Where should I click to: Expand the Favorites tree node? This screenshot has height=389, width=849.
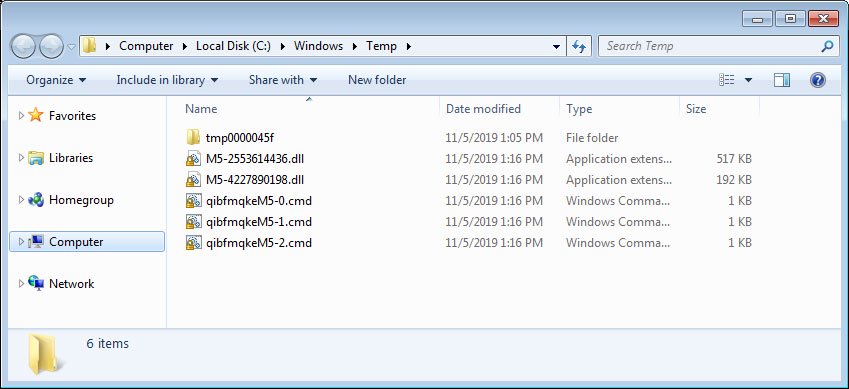pos(21,115)
